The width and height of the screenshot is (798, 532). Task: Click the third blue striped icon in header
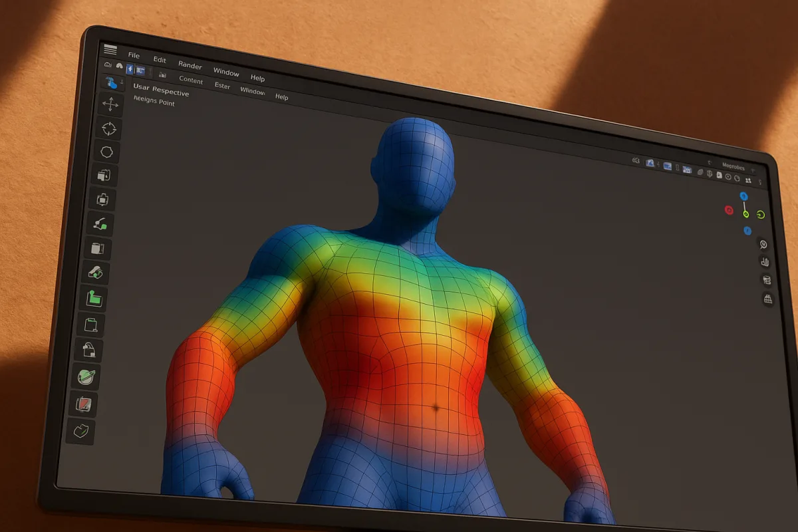click(687, 170)
